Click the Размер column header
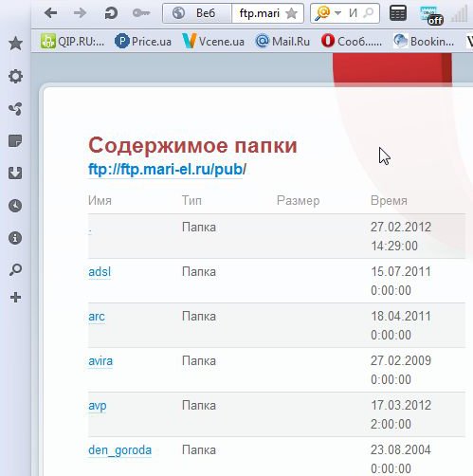 (x=299, y=201)
